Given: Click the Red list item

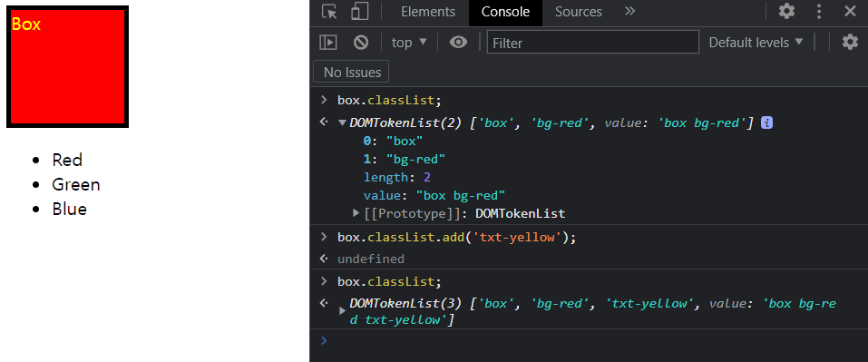Looking at the screenshot, I should (67, 160).
